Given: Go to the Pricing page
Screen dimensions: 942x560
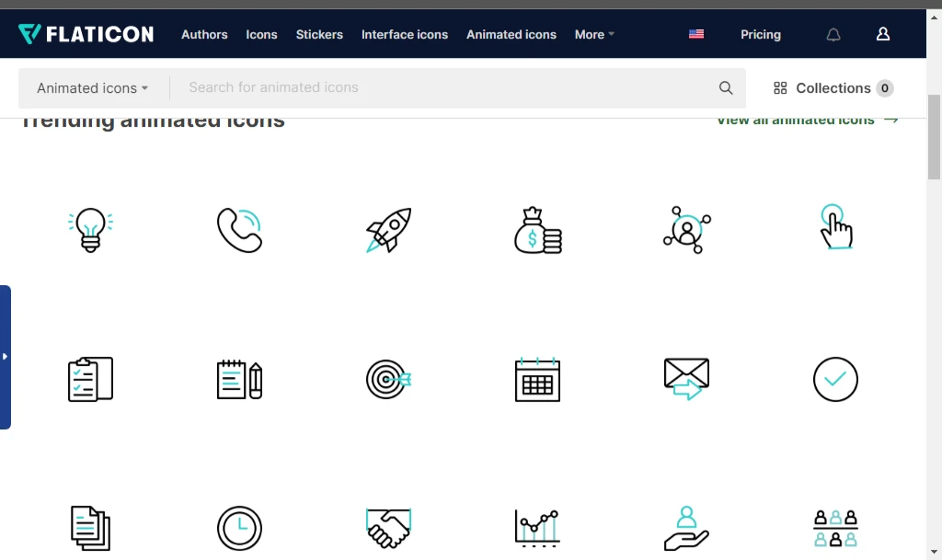Looking at the screenshot, I should click(761, 35).
